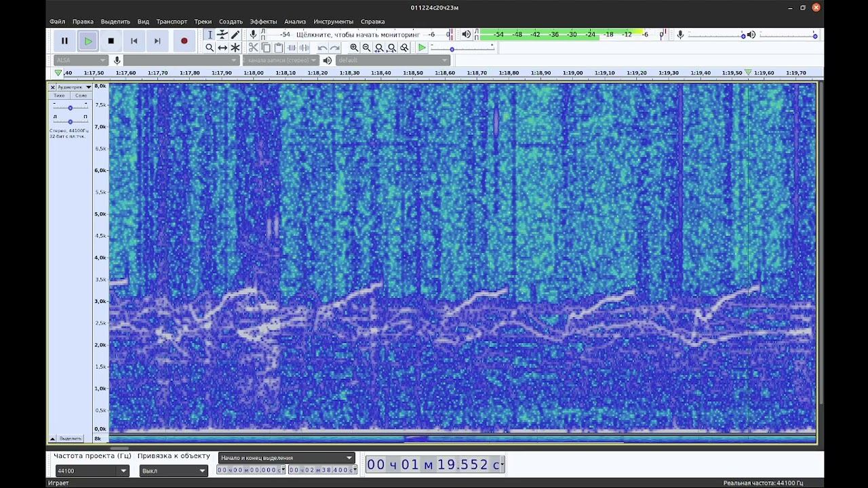This screenshot has width=868, height=488.
Task: Click the Undo arrow icon
Action: tap(322, 47)
